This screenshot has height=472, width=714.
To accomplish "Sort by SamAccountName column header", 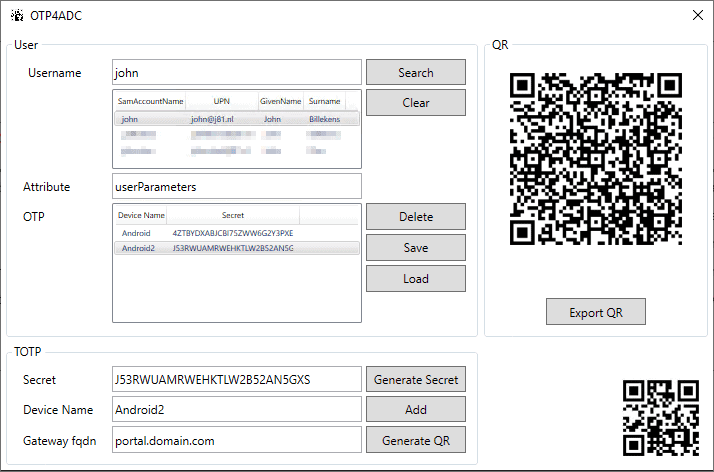I will pos(150,101).
